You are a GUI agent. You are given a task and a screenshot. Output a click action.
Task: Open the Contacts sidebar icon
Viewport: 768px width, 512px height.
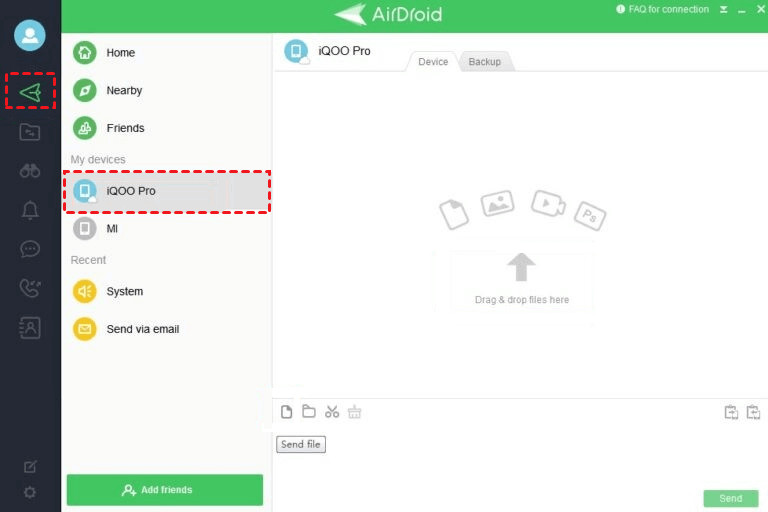pos(30,327)
